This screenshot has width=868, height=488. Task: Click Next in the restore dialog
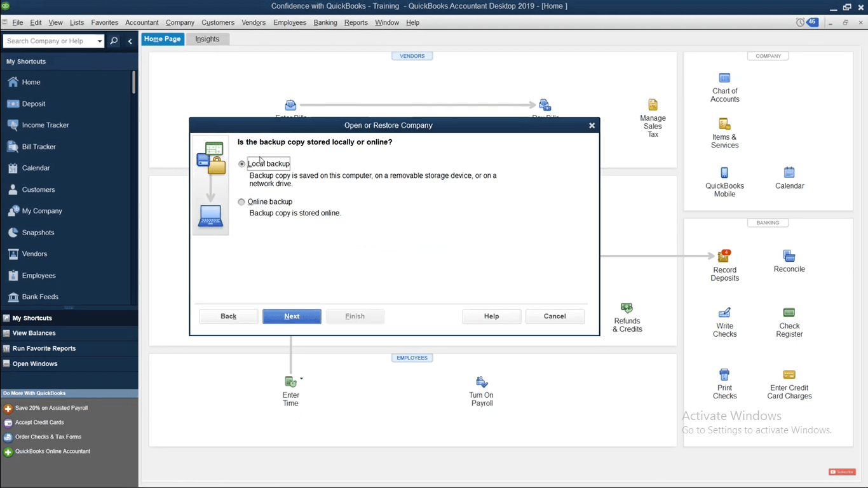(x=292, y=316)
